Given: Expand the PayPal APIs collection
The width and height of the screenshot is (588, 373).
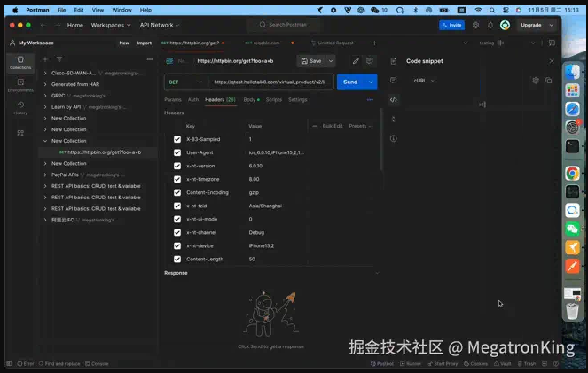Looking at the screenshot, I should click(x=45, y=175).
